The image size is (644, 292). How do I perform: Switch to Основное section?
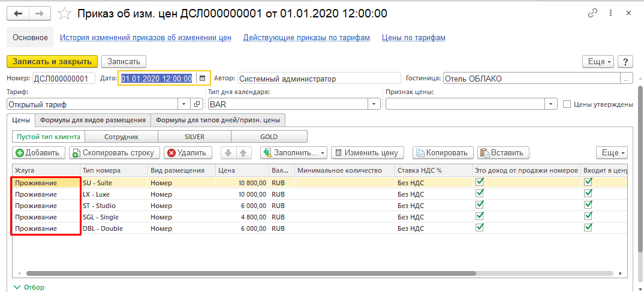30,37
